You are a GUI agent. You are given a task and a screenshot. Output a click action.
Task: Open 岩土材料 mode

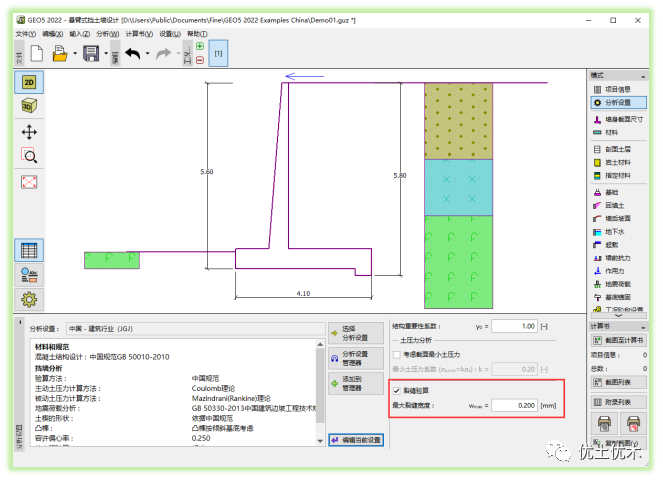tap(618, 162)
